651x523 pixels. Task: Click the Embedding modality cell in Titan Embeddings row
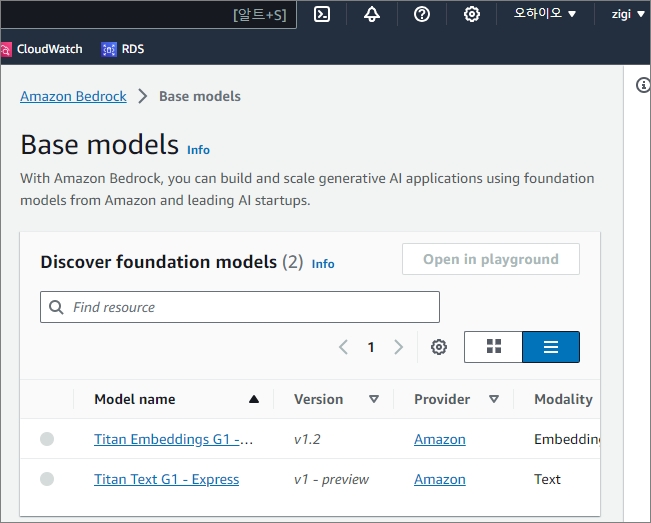pyautogui.click(x=567, y=439)
